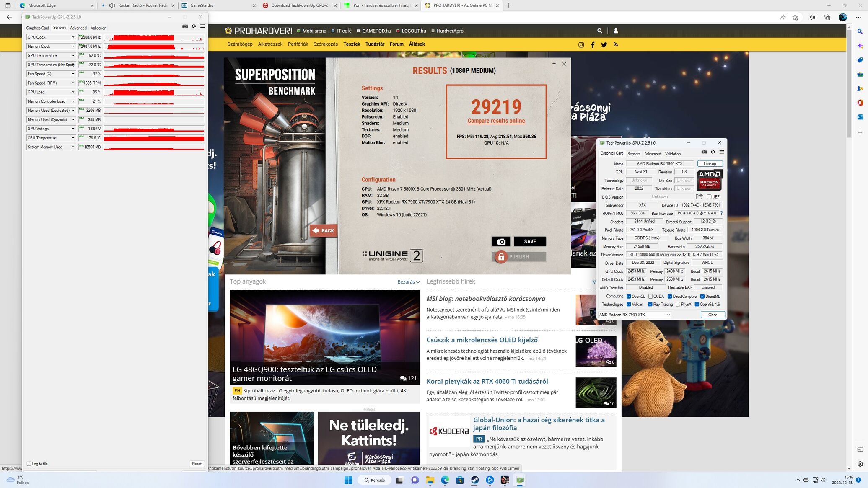Viewport: 868px width, 488px height.
Task: Click the user profile icon in Prohardver header
Action: click(616, 31)
